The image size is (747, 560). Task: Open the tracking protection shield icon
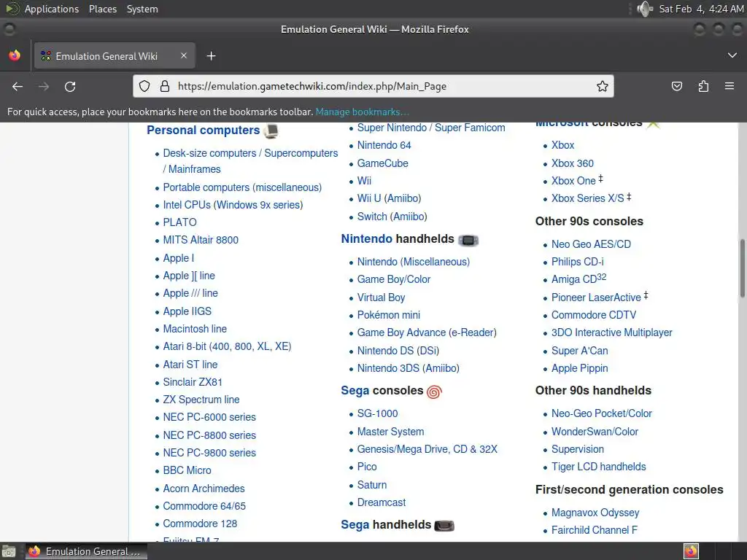144,86
